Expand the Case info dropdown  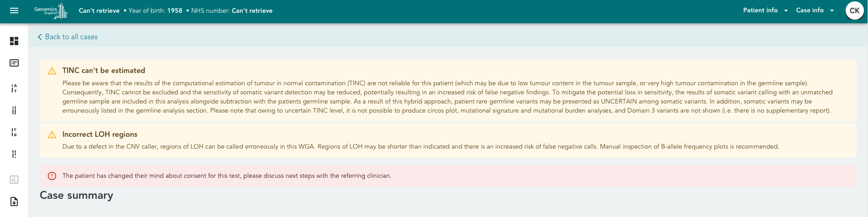click(815, 10)
